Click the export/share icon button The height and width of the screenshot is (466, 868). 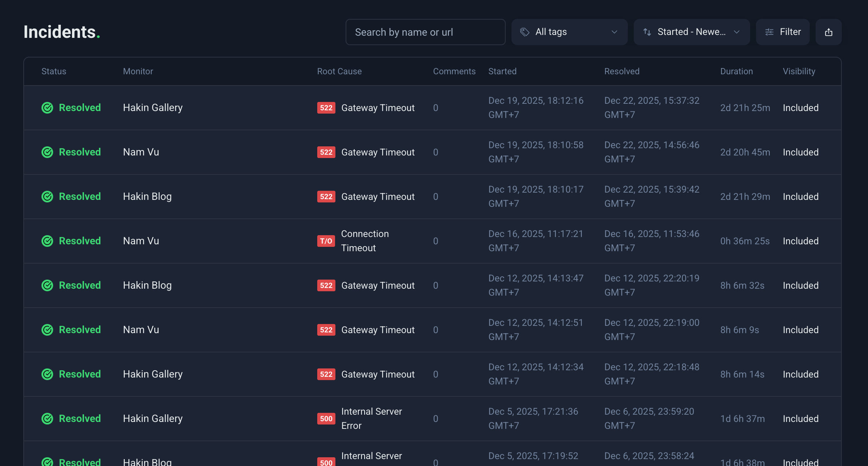[x=828, y=32]
